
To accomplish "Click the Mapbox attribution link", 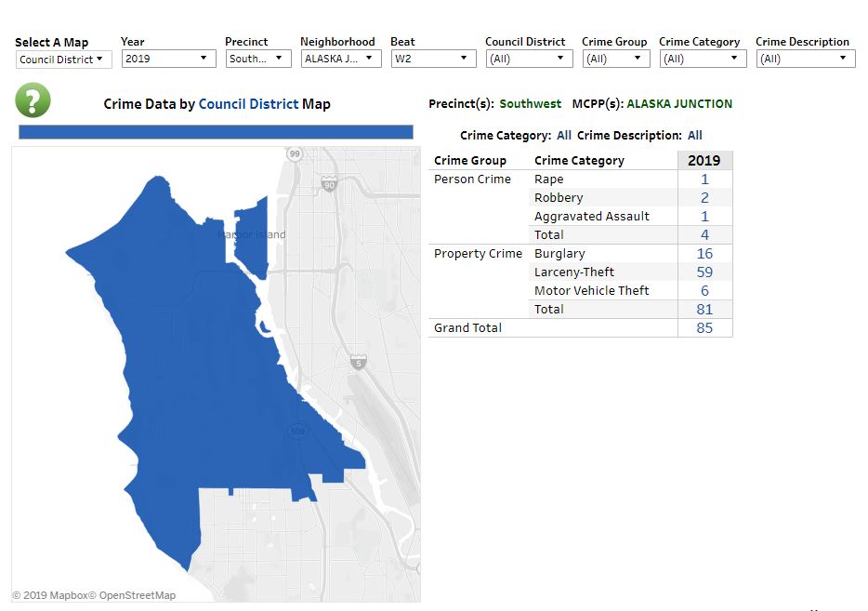I will 50,595.
